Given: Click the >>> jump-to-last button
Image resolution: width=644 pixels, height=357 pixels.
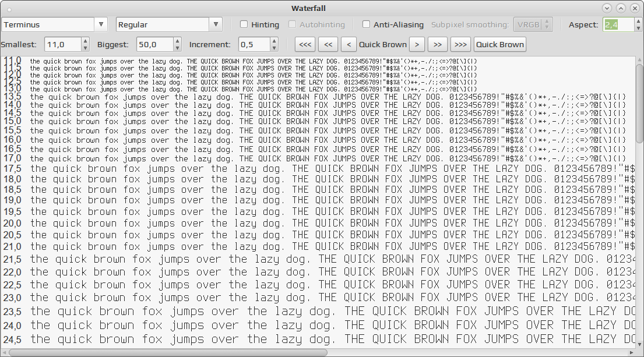Looking at the screenshot, I should pyautogui.click(x=461, y=44).
